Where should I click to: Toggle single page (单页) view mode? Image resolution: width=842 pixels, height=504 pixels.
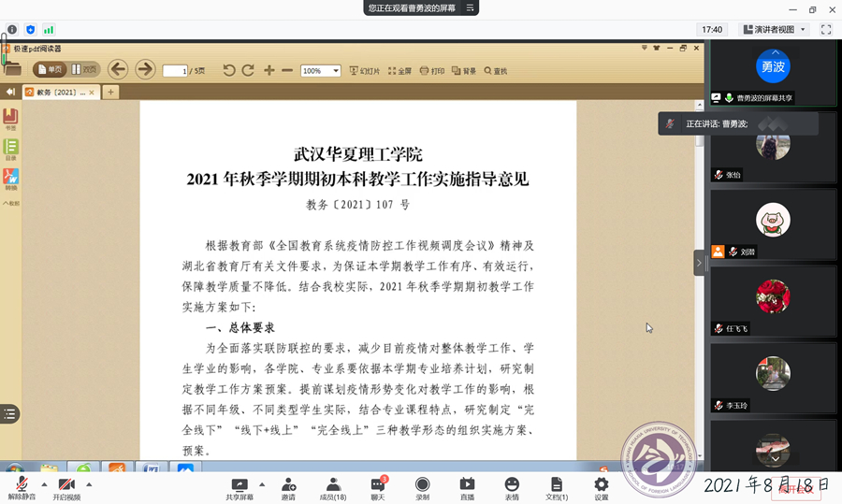[x=51, y=70]
